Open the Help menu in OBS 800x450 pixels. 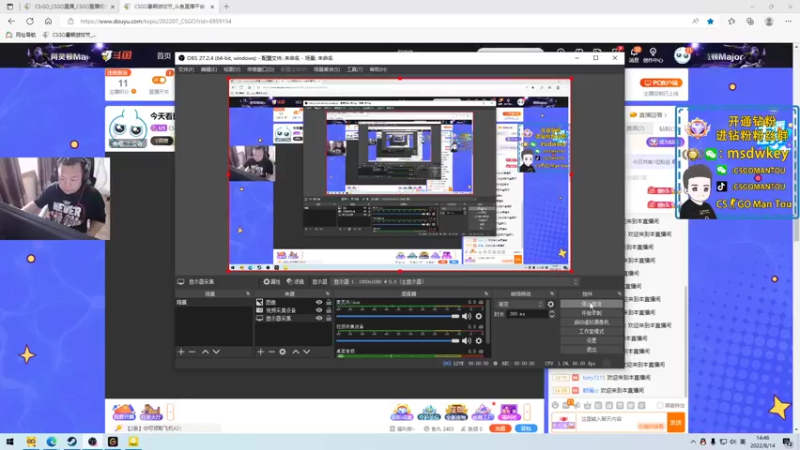click(378, 69)
